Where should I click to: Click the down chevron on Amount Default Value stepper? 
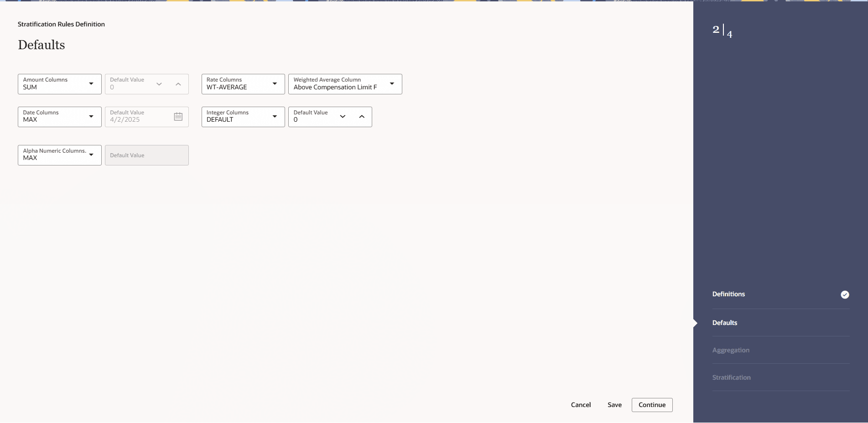click(x=159, y=84)
